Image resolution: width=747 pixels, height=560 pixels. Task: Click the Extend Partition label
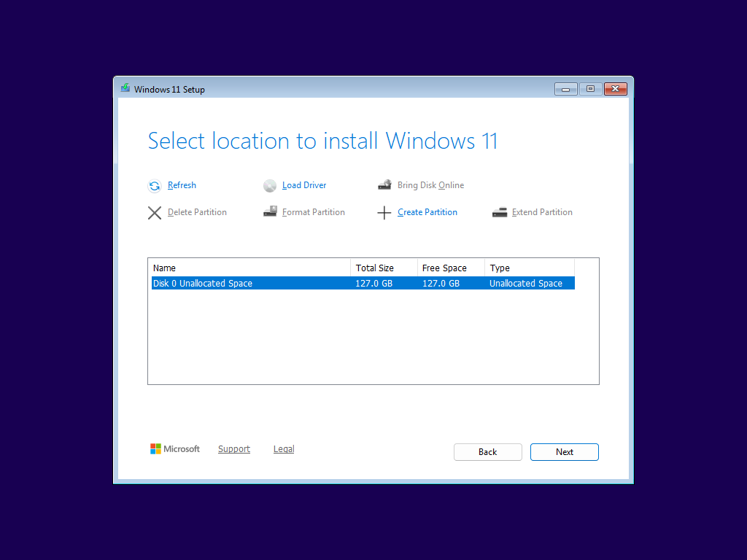tap(542, 212)
